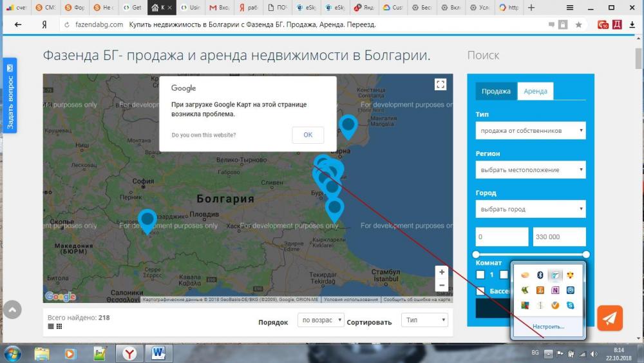Viewport: 644px width, 363px height.
Task: Click the page vertical scrollbar thumb
Action: coord(638,59)
